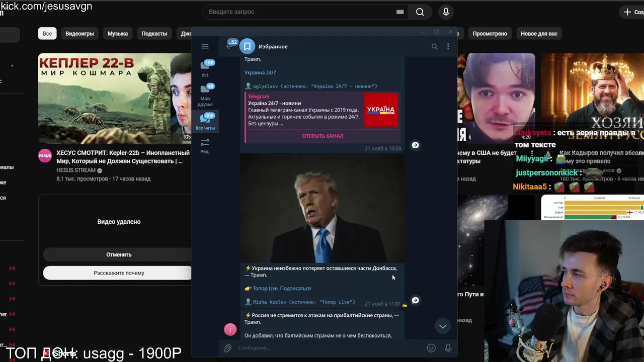644x362 pixels.
Task: Click the YouTube search magnifier button
Action: (x=420, y=12)
